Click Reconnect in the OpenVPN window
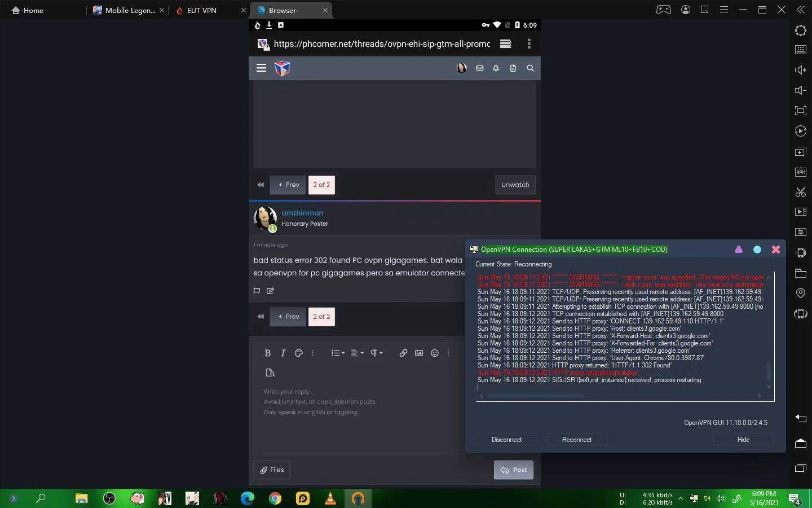 577,440
